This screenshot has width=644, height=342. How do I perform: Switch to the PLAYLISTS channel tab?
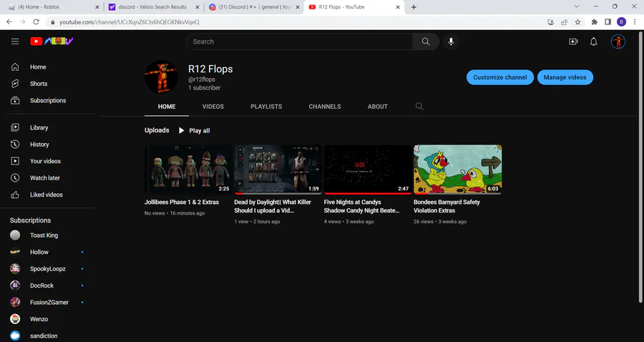(266, 107)
